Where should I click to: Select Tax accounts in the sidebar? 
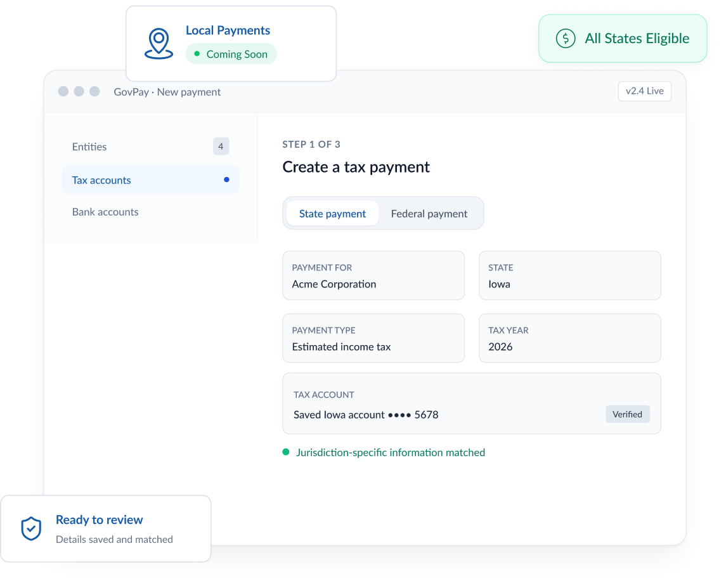point(150,180)
